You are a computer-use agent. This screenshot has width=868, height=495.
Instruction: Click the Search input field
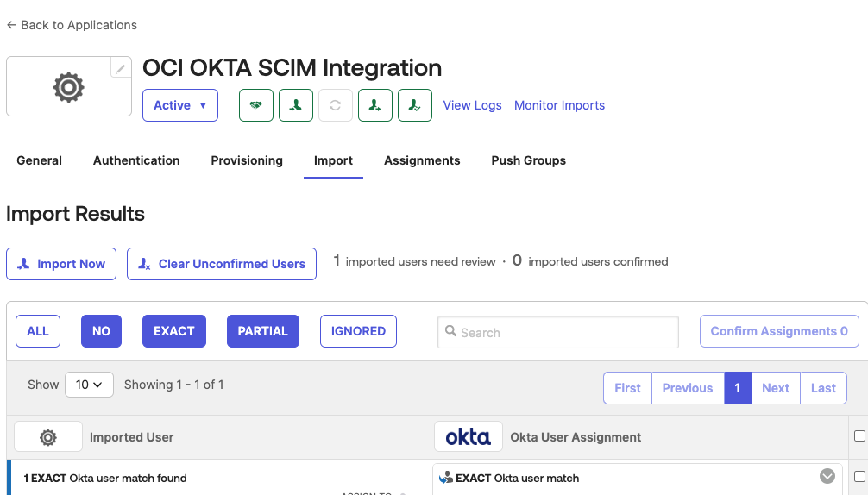coord(558,332)
